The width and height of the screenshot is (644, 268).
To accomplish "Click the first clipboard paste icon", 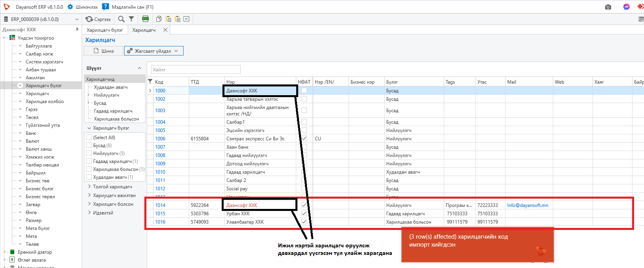I will pos(169,19).
